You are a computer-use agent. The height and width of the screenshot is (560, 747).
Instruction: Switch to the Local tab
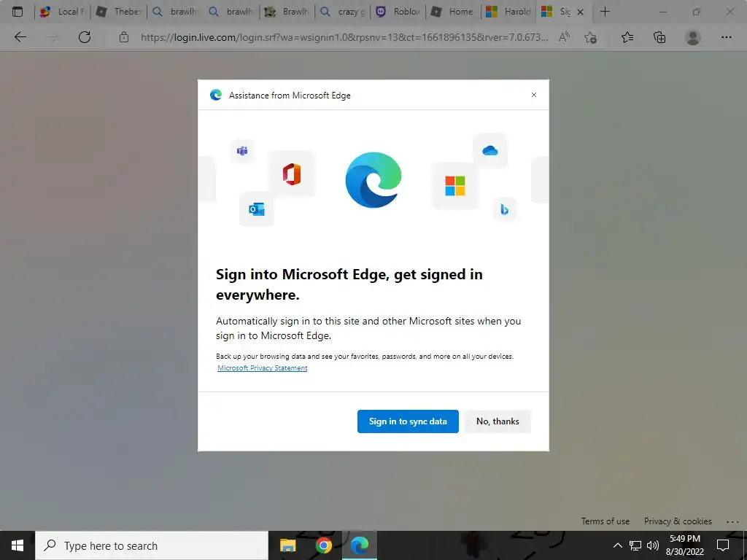[x=63, y=12]
